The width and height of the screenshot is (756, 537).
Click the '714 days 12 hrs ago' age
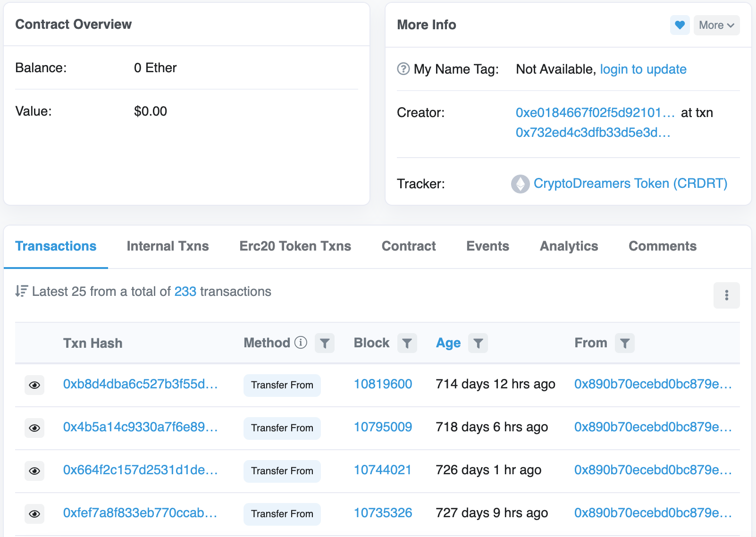click(x=496, y=385)
